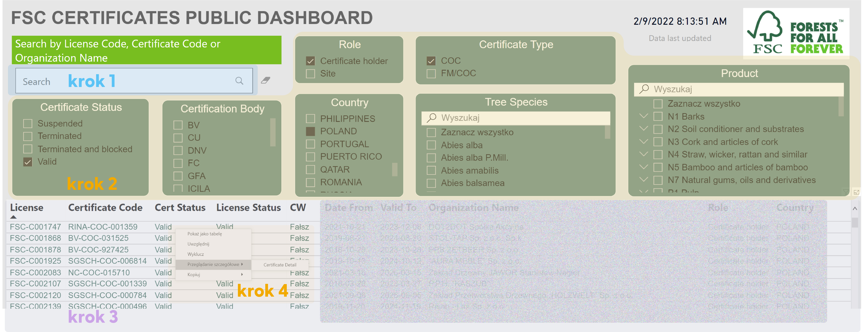Deselect the POLAND country checkbox
Image resolution: width=868 pixels, height=332 pixels.
coord(310,131)
